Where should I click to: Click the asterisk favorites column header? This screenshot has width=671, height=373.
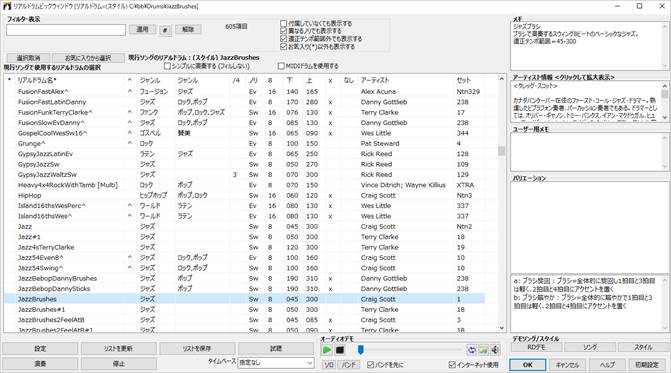pyautogui.click(x=9, y=80)
